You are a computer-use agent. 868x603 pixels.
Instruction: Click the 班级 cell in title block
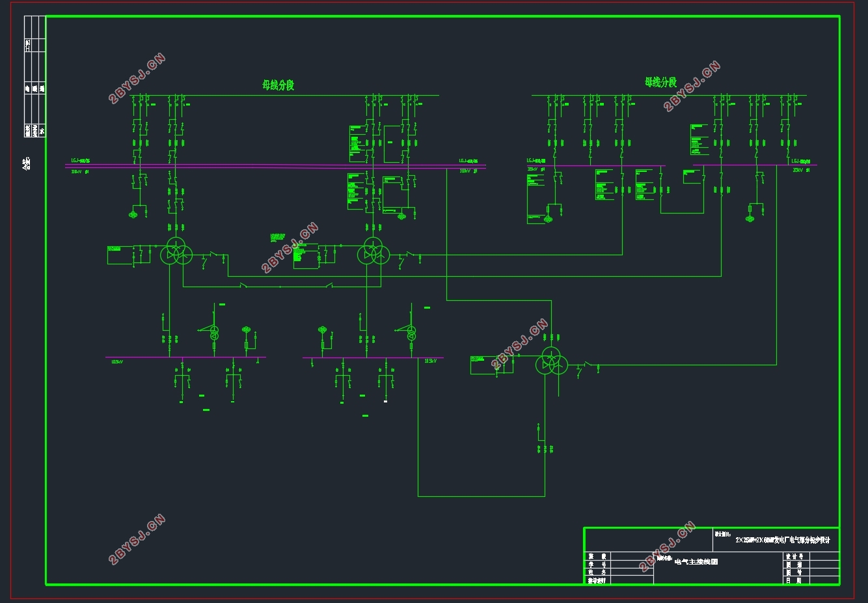pos(597,556)
